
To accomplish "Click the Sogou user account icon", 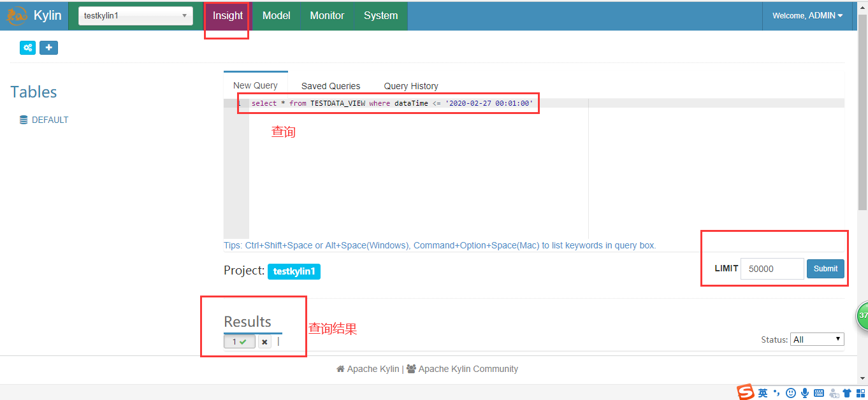I will coord(833,393).
